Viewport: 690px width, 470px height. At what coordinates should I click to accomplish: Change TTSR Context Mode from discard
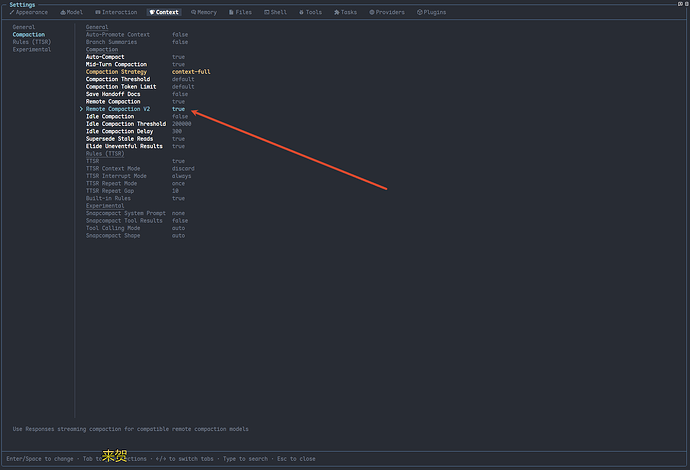(x=183, y=169)
